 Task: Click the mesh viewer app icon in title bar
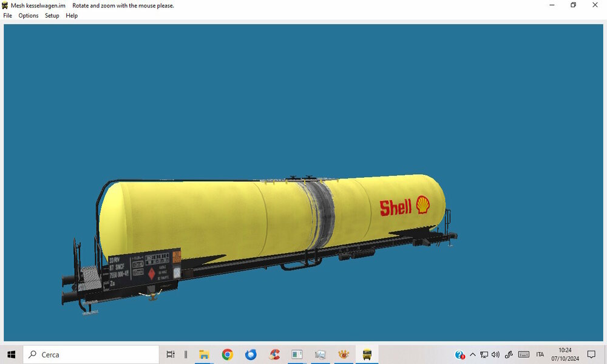point(5,5)
